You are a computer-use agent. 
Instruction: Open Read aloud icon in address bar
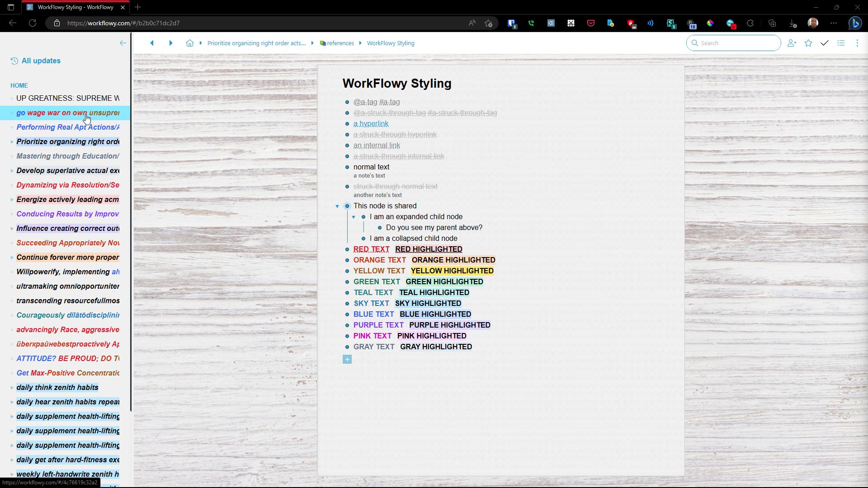[472, 23]
